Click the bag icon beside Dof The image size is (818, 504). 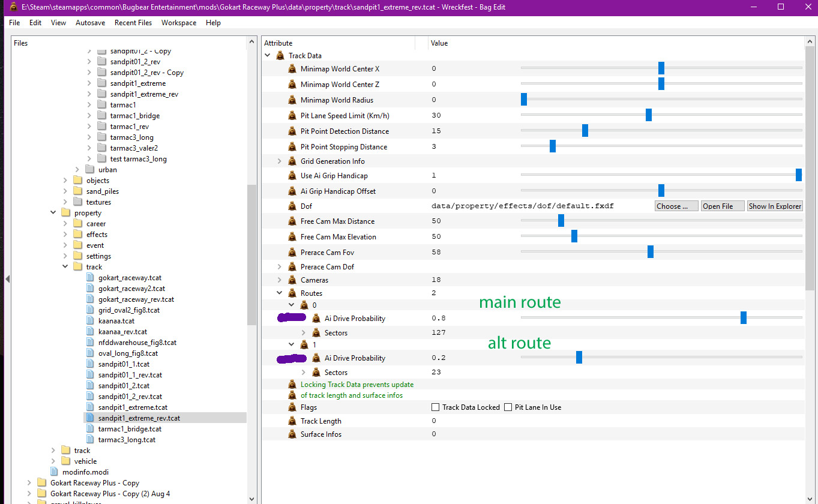pos(292,206)
